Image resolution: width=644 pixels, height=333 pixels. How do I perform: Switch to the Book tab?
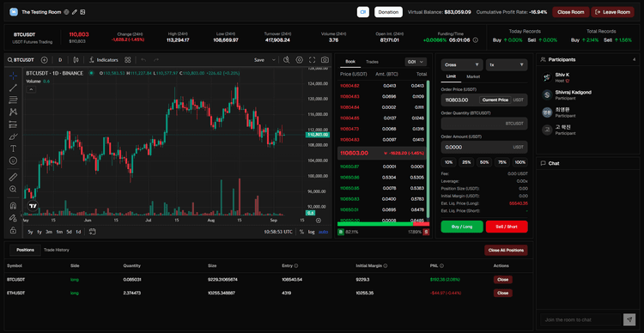[x=350, y=62]
